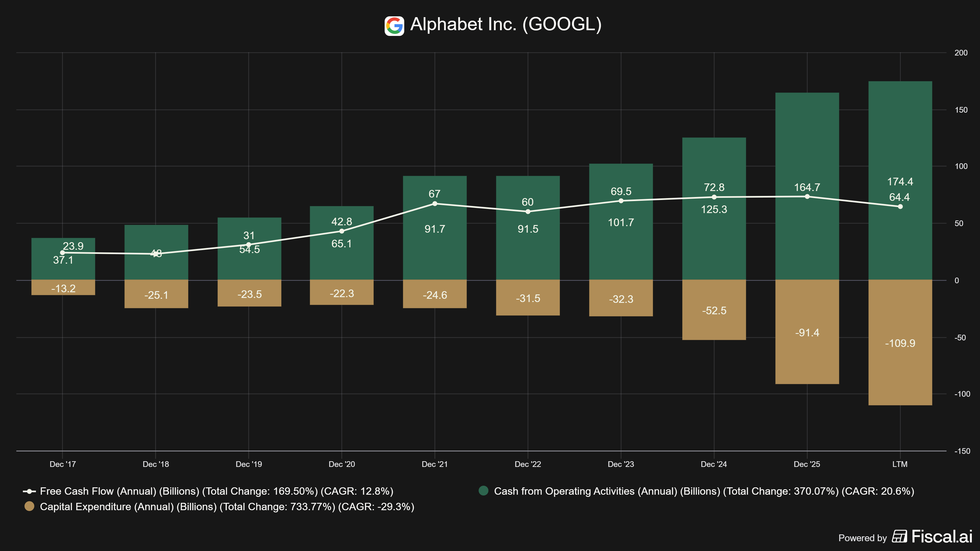980x551 pixels.
Task: Click the 64.4 free cash flow label
Action: 899,197
